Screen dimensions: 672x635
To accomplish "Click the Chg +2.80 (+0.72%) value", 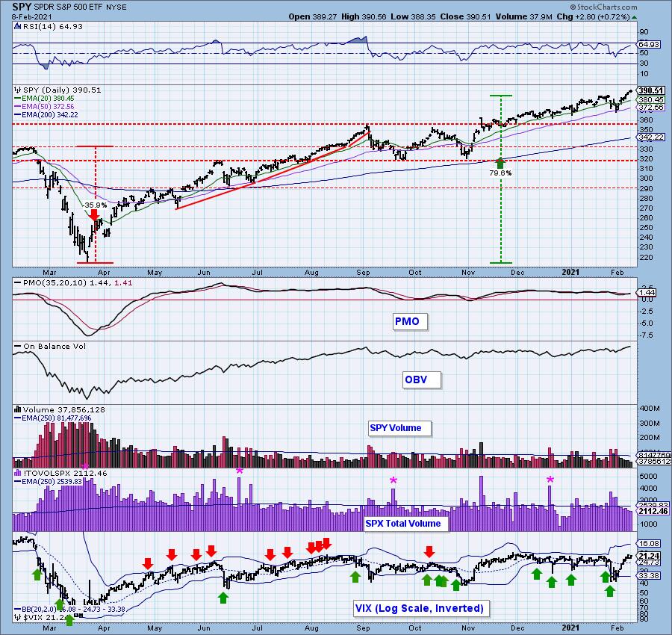I will click(x=593, y=16).
